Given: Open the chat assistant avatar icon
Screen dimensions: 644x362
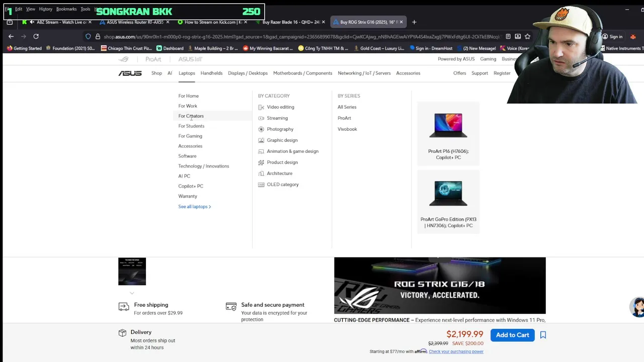Looking at the screenshot, I should pos(637,307).
